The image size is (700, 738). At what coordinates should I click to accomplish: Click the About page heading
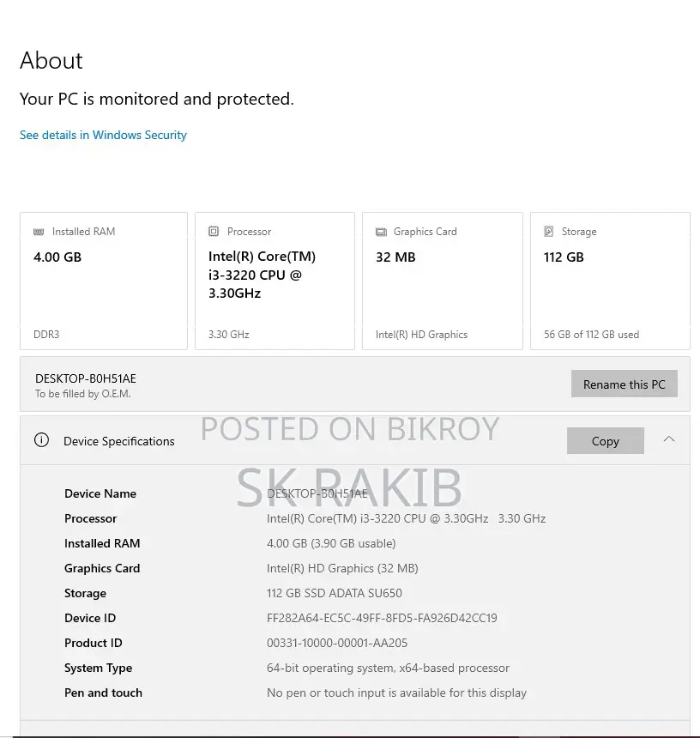[x=51, y=61]
